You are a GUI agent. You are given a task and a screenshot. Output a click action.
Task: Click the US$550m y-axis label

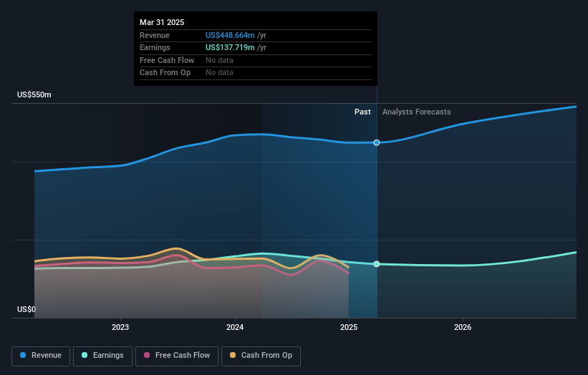point(34,94)
